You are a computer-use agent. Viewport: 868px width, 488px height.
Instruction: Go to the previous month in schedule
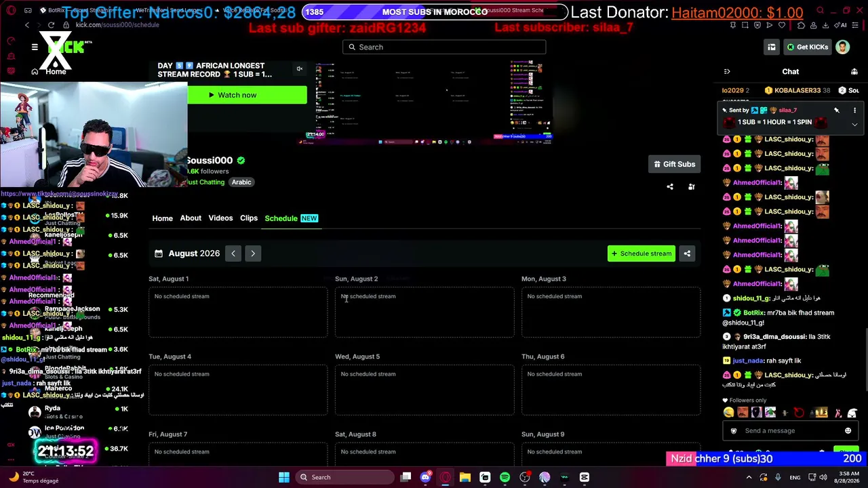[x=233, y=253]
